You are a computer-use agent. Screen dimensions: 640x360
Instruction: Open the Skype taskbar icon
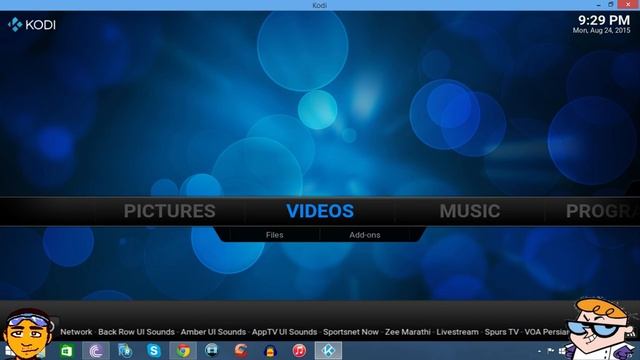154,351
